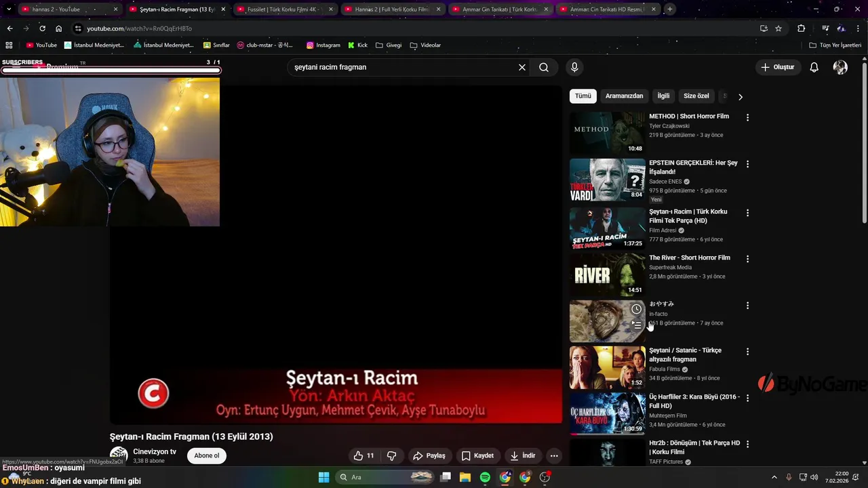Image resolution: width=868 pixels, height=488 pixels.
Task: Click the browser address bar URL
Action: pyautogui.click(x=139, y=28)
